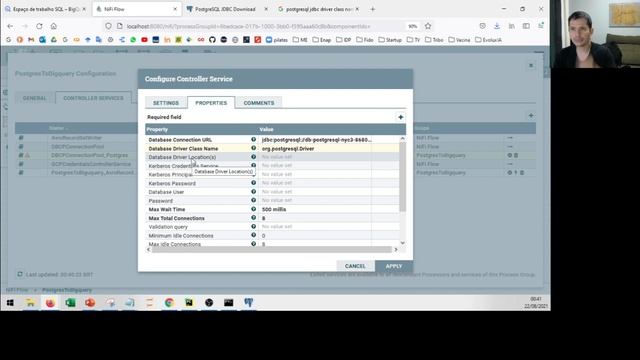Open a new browser tab
This screenshot has height=360, width=640.
[x=372, y=9]
